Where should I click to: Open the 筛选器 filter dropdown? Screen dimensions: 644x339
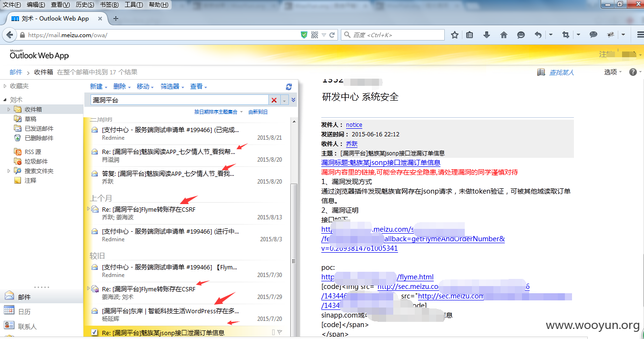point(172,86)
